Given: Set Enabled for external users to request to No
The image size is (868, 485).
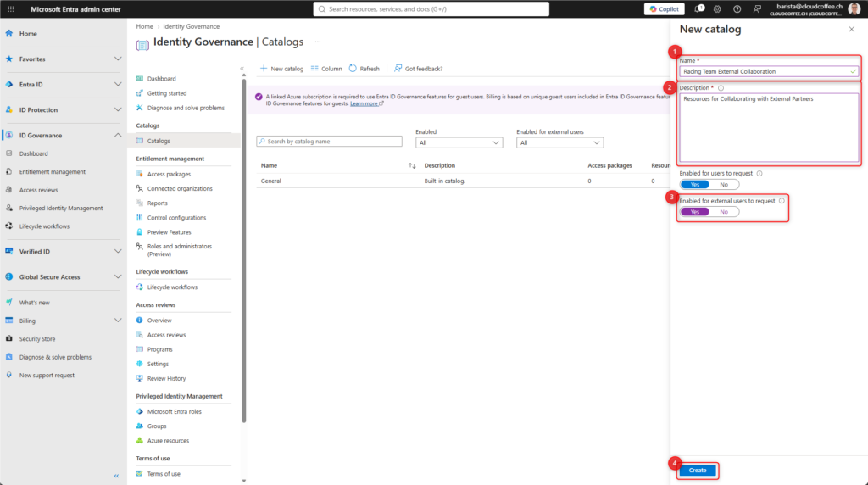Looking at the screenshot, I should [724, 212].
